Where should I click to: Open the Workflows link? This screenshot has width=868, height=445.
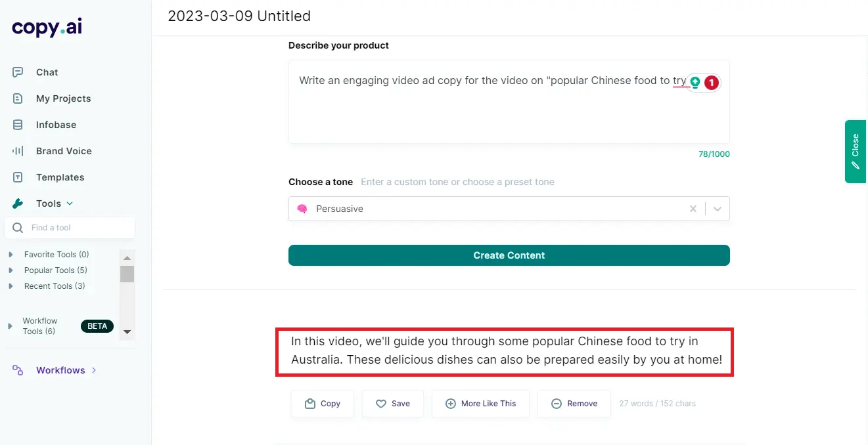(60, 370)
